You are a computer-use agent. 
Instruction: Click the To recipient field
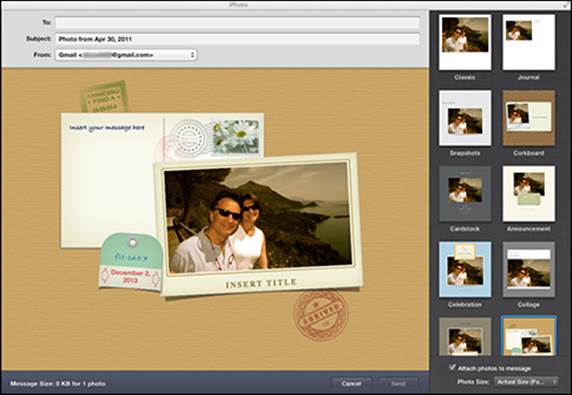click(237, 23)
